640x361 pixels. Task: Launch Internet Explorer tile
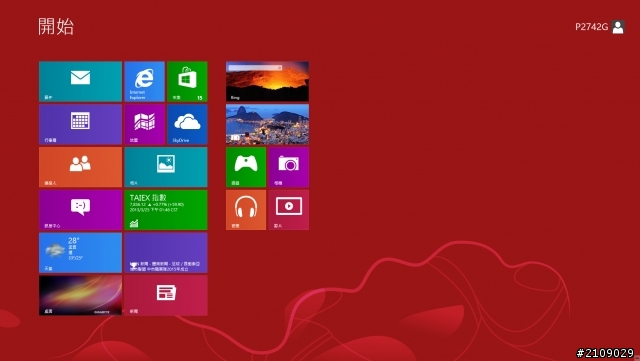click(144, 81)
